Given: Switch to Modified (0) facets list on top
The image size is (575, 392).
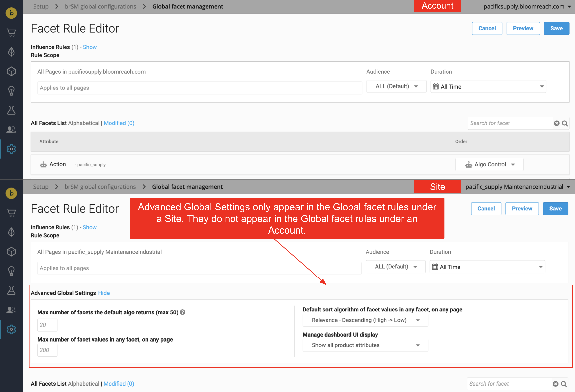Looking at the screenshot, I should click(119, 123).
